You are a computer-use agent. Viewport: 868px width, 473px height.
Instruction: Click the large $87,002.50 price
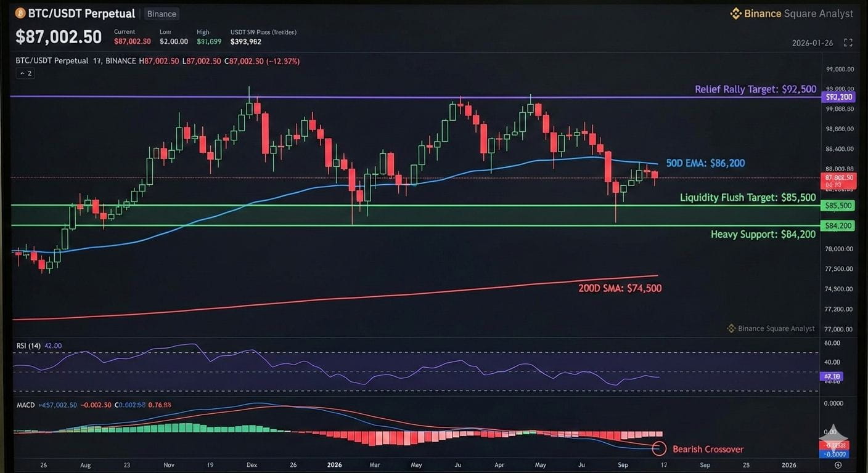[x=59, y=37]
